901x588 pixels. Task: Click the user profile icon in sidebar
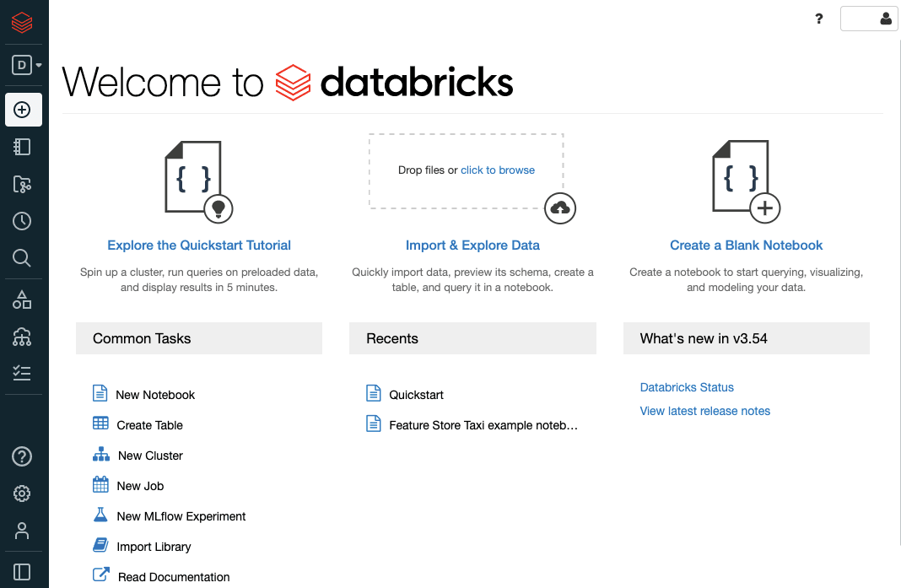coord(22,530)
